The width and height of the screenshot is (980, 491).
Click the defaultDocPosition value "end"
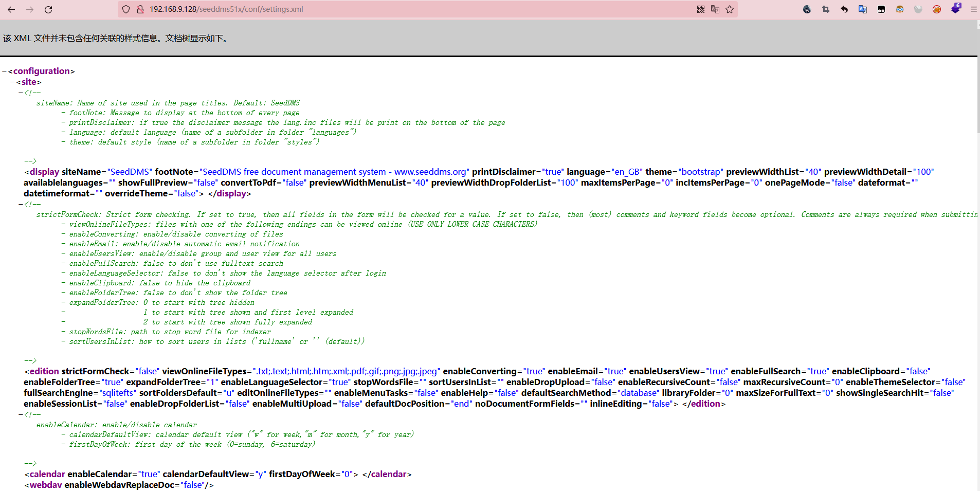coord(462,404)
